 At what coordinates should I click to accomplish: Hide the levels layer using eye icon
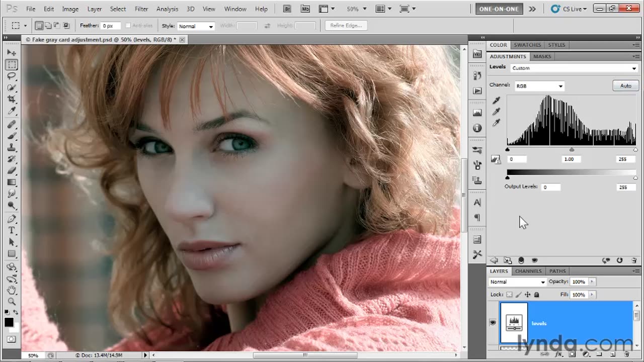tap(493, 323)
